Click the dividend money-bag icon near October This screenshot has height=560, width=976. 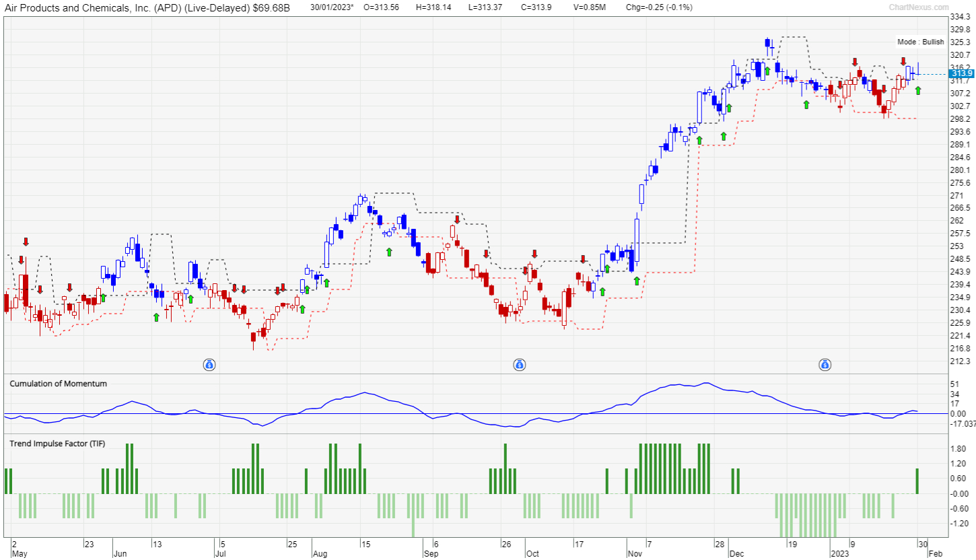click(x=520, y=365)
